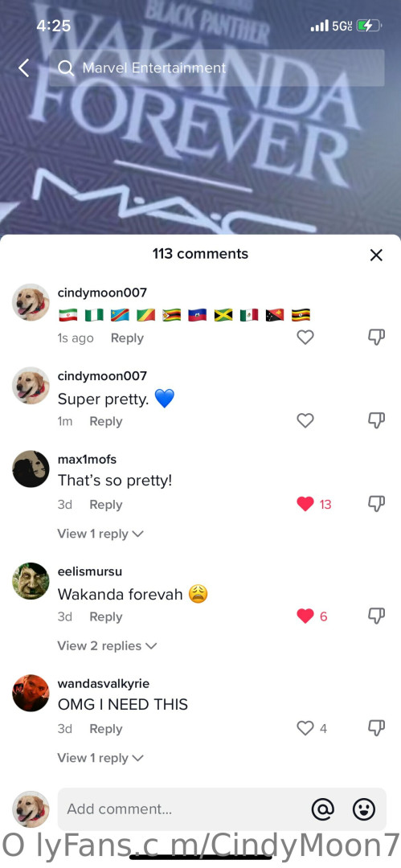Dislike wandasvalkyrie's comment

point(377,728)
